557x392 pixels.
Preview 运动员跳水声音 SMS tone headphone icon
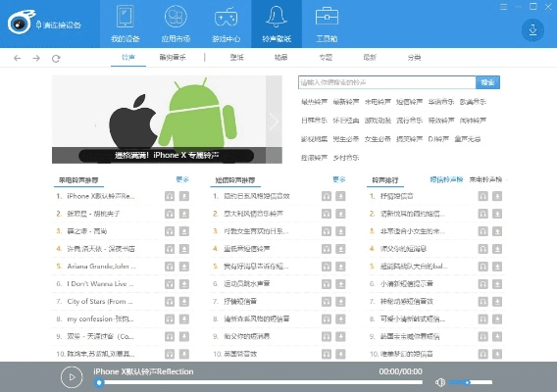pos(327,283)
